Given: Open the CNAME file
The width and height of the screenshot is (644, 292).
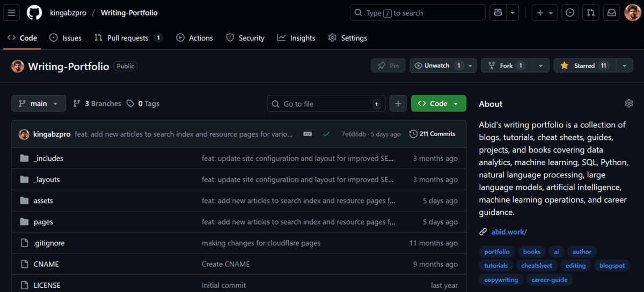Looking at the screenshot, I should (x=46, y=264).
